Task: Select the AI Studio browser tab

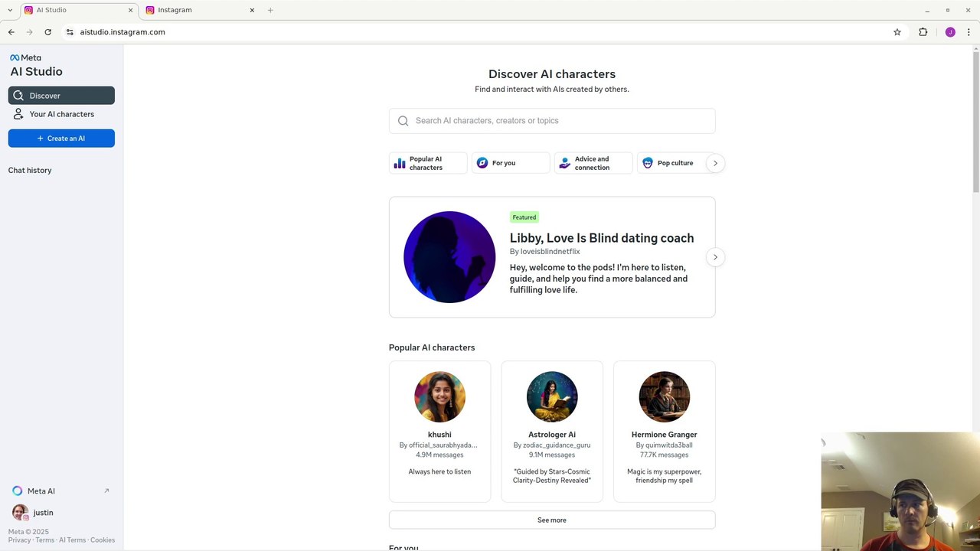Action: pyautogui.click(x=79, y=10)
